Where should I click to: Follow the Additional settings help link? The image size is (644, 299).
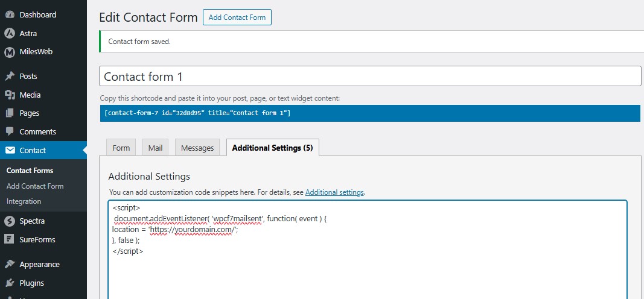334,192
